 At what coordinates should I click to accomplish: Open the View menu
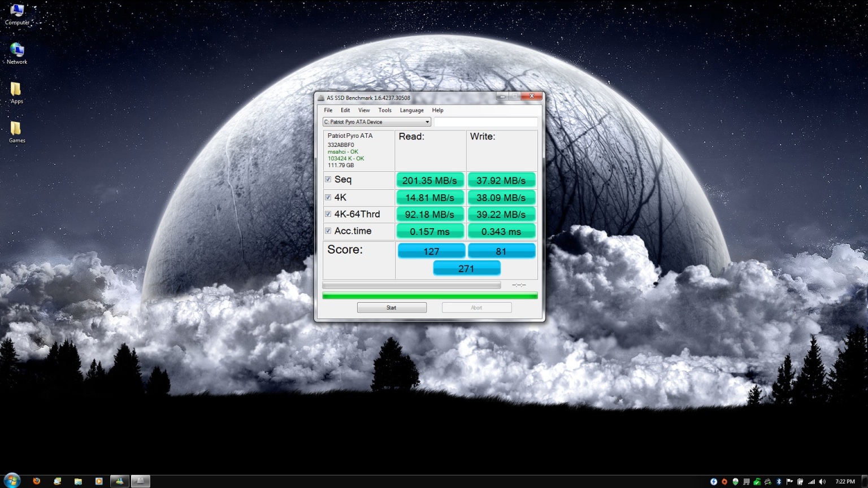[x=364, y=110]
